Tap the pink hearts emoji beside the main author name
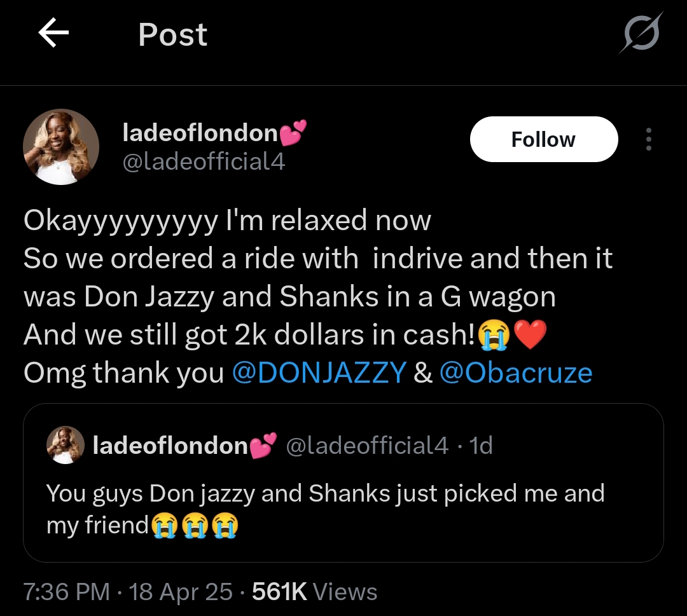The width and height of the screenshot is (687, 616). [293, 132]
